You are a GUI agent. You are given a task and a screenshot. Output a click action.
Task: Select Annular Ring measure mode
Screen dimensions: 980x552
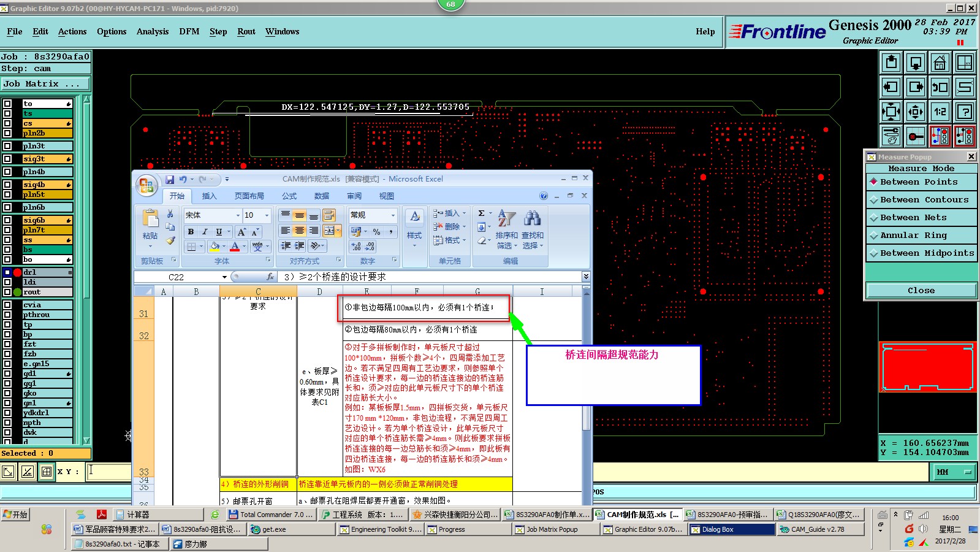click(x=921, y=236)
